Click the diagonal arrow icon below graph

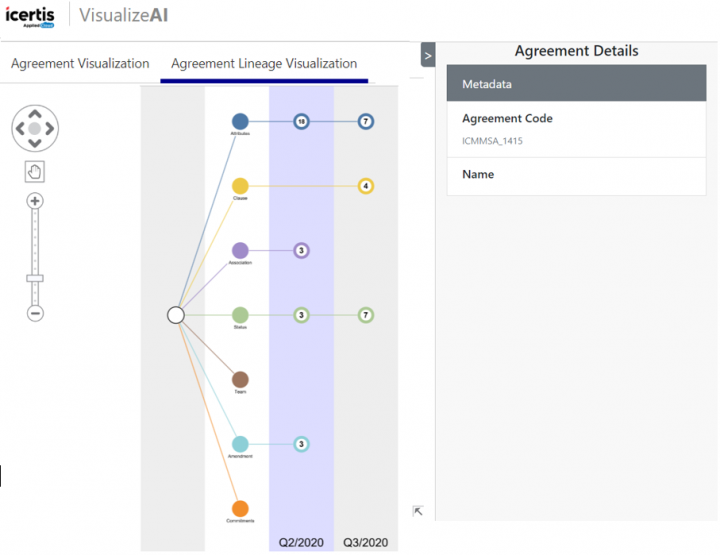pos(418,511)
